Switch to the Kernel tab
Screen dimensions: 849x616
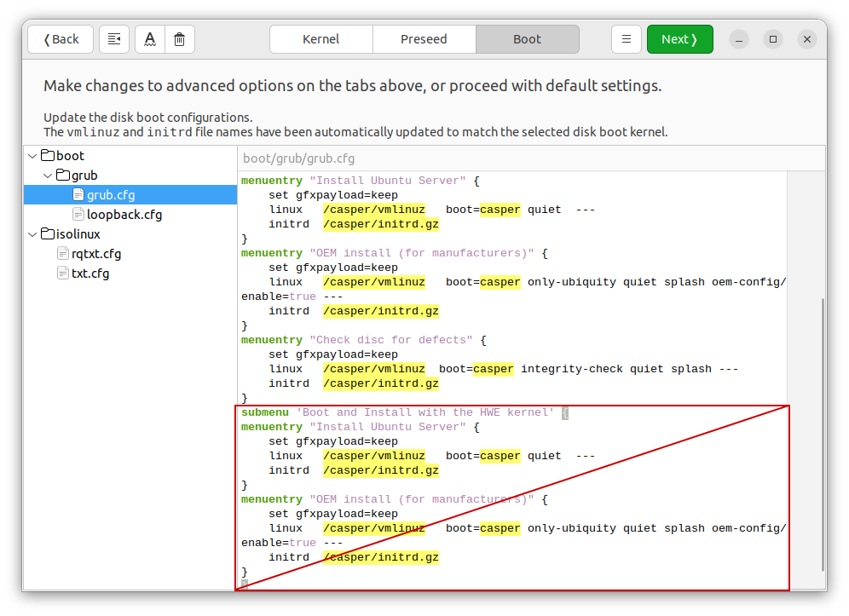pos(321,38)
